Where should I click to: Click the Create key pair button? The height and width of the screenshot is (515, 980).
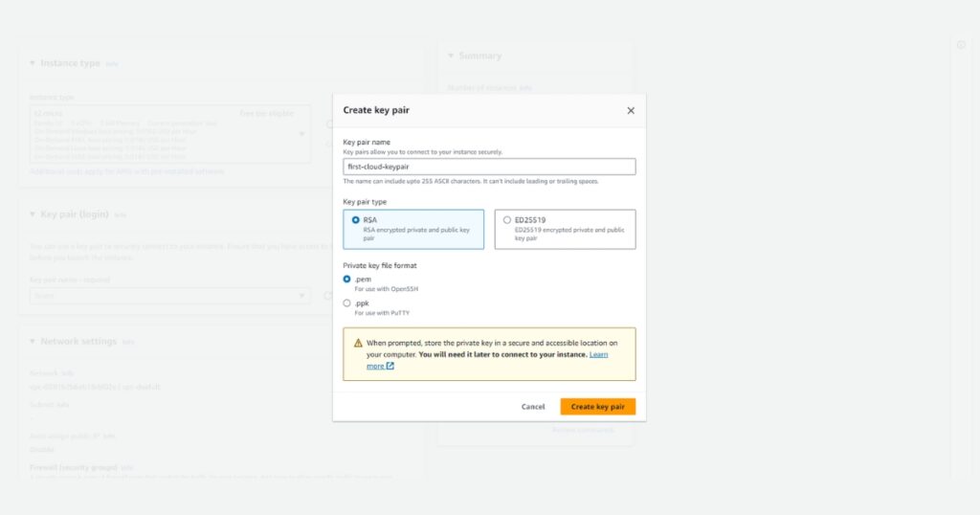tap(598, 407)
